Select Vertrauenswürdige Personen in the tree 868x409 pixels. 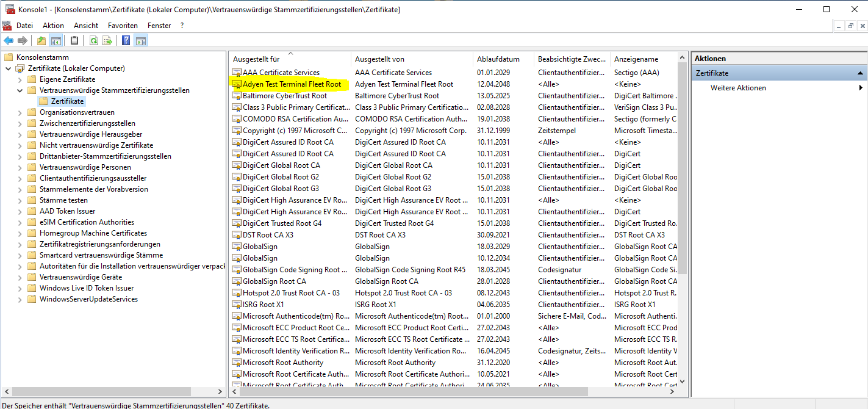click(x=85, y=167)
